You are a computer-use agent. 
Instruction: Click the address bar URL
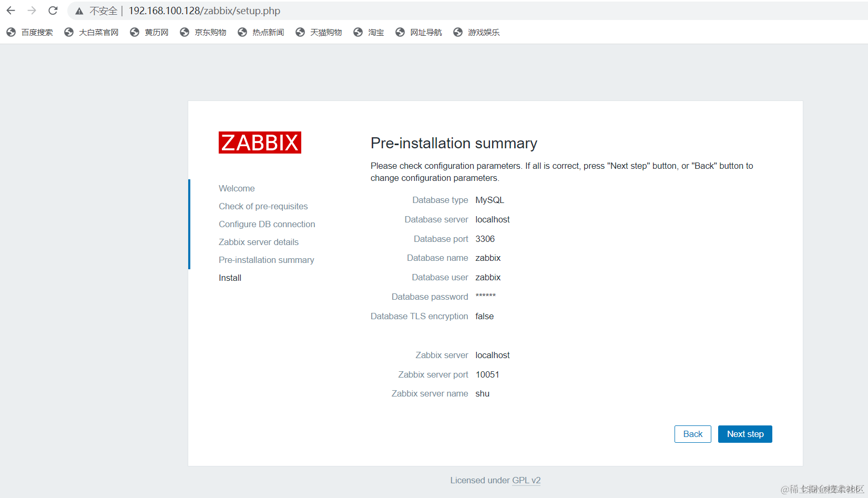[x=204, y=11]
